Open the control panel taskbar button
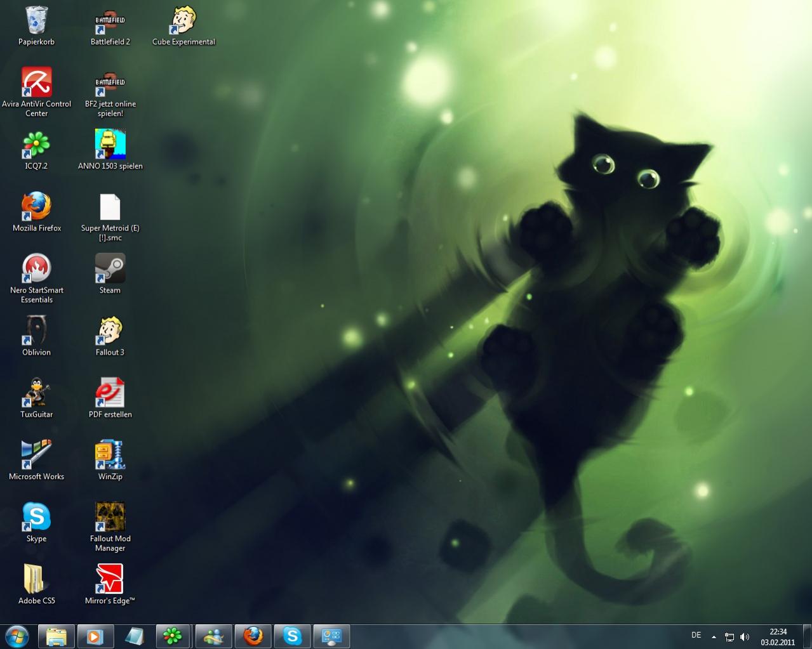Screen dimensions: 812x649 [x=332, y=636]
